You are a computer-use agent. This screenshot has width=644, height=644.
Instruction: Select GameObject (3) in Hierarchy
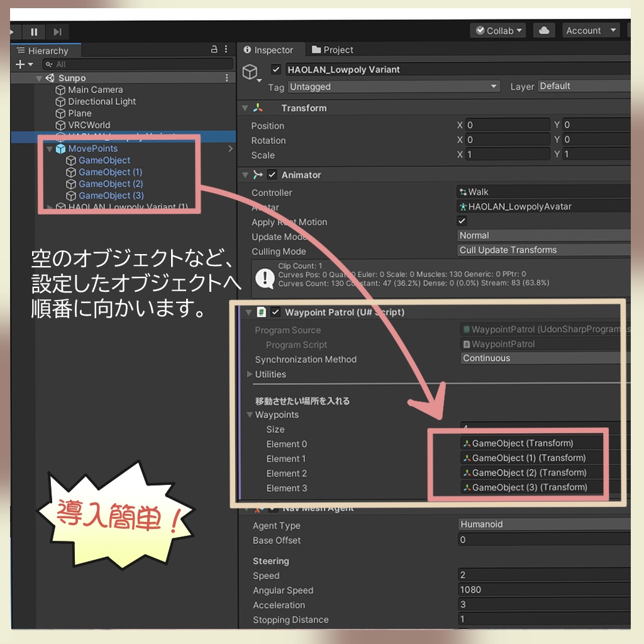click(x=111, y=196)
